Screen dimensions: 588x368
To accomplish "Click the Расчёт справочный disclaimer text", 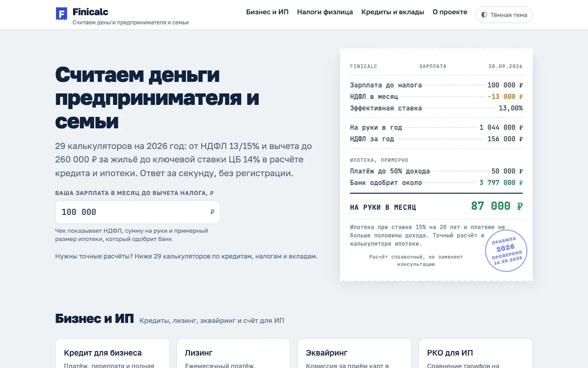I will tap(416, 260).
